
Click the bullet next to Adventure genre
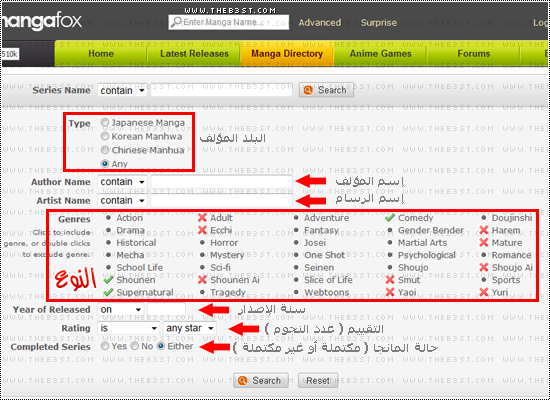click(296, 218)
